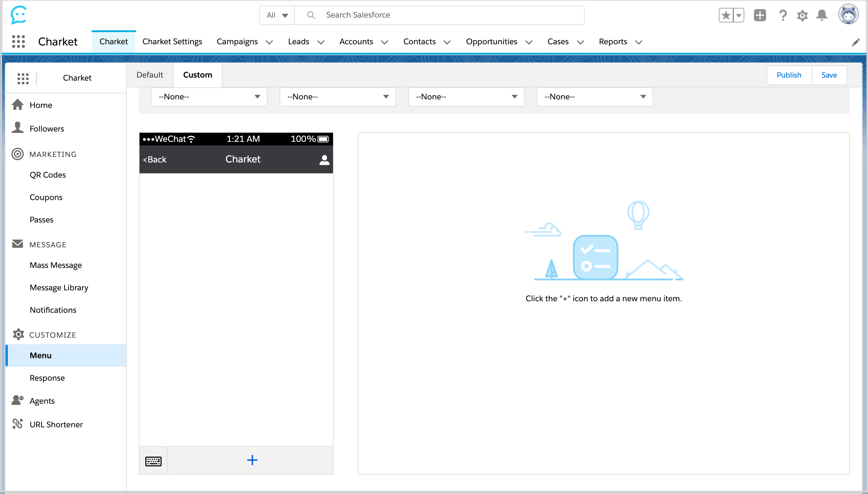Open the favorites list dropdown arrow
The height and width of the screenshot is (494, 868).
point(739,15)
